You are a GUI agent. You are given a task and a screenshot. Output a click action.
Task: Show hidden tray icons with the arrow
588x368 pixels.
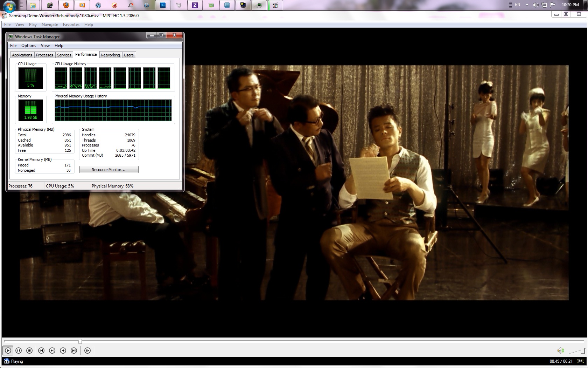pos(527,5)
